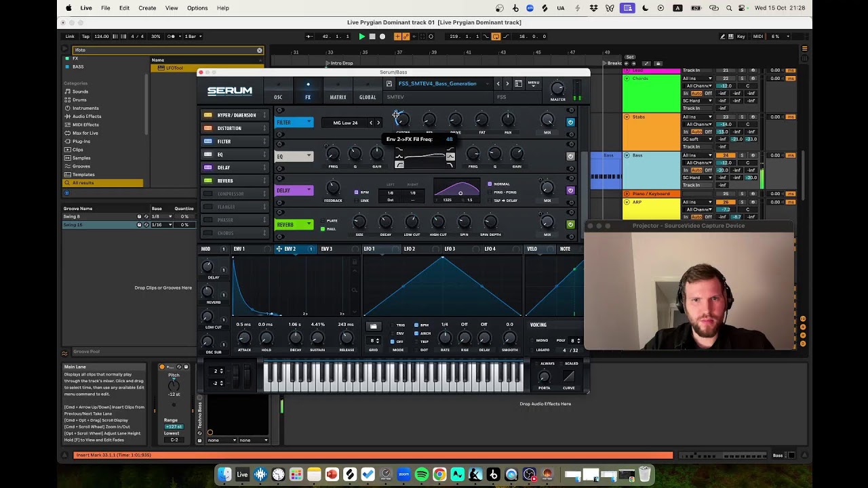This screenshot has height=488, width=868.
Task: Select the Filter previous type arrow
Action: coord(371,123)
